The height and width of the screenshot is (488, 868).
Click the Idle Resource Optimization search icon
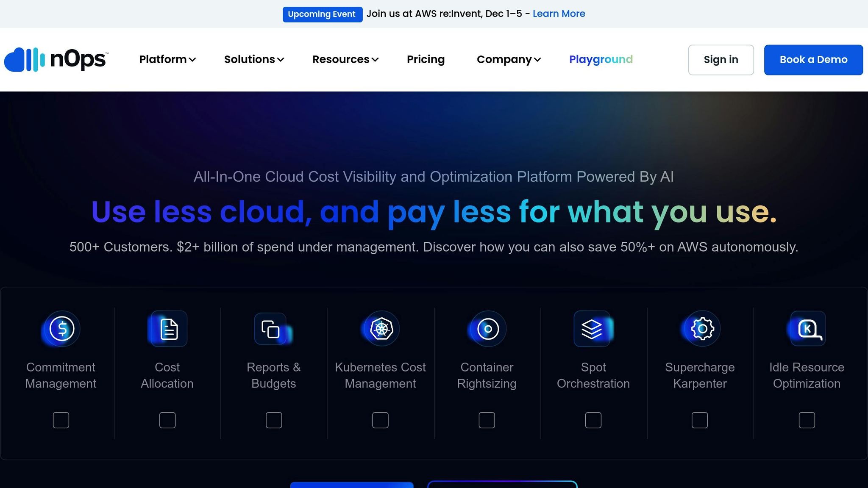[x=809, y=329]
